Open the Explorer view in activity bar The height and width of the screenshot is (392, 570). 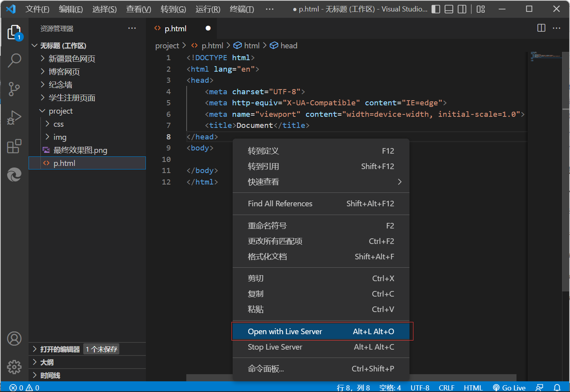coord(15,32)
